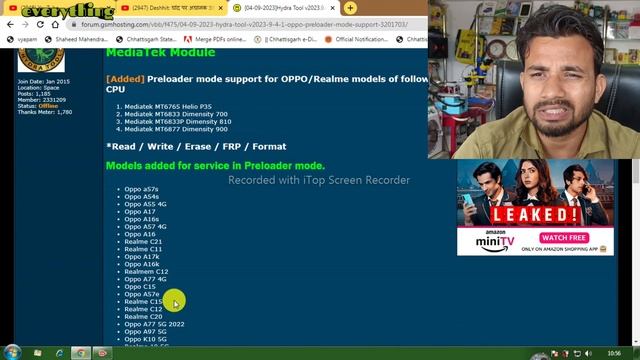Click the browser forward arrow
640x360 pixels.
tap(25, 24)
